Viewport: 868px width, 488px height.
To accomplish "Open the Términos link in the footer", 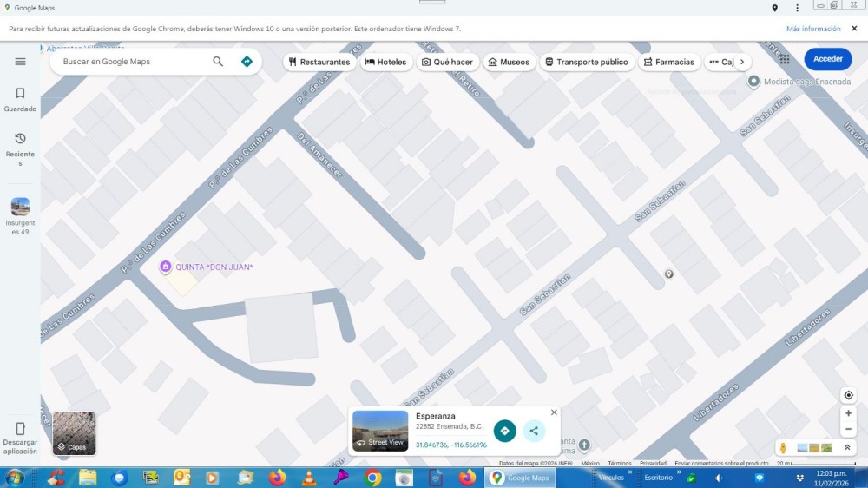I will coord(620,463).
